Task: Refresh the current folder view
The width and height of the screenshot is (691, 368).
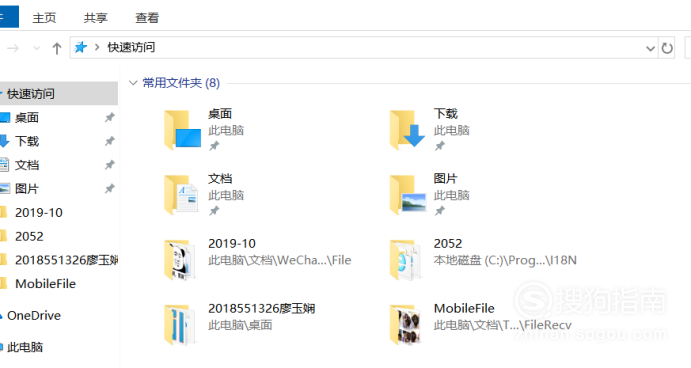Action: [667, 48]
